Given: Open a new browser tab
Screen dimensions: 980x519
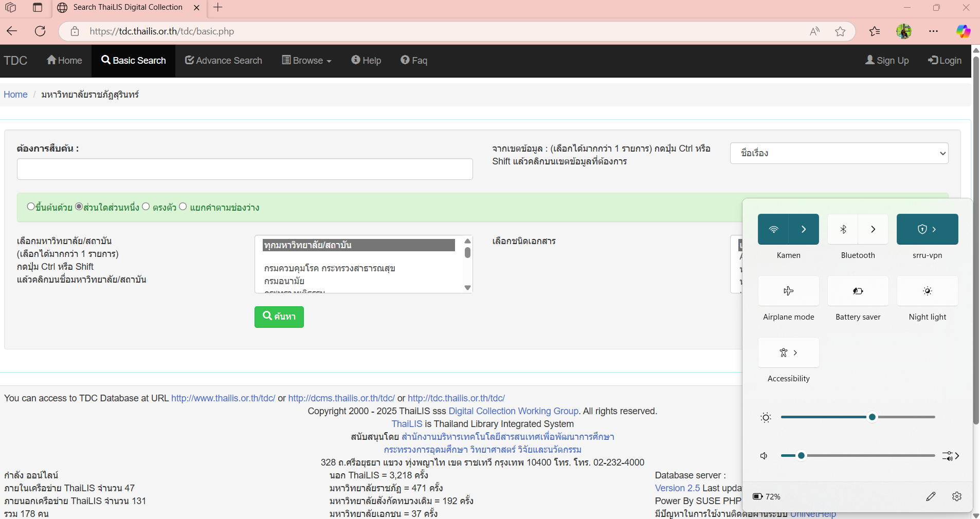Looking at the screenshot, I should (218, 7).
